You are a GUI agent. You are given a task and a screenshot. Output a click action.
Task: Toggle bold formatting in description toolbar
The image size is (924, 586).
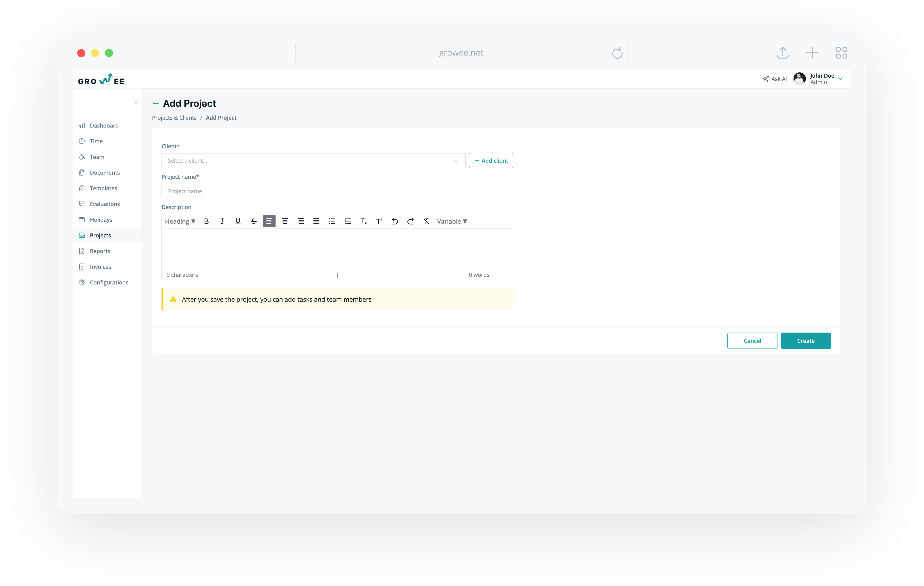pyautogui.click(x=206, y=221)
